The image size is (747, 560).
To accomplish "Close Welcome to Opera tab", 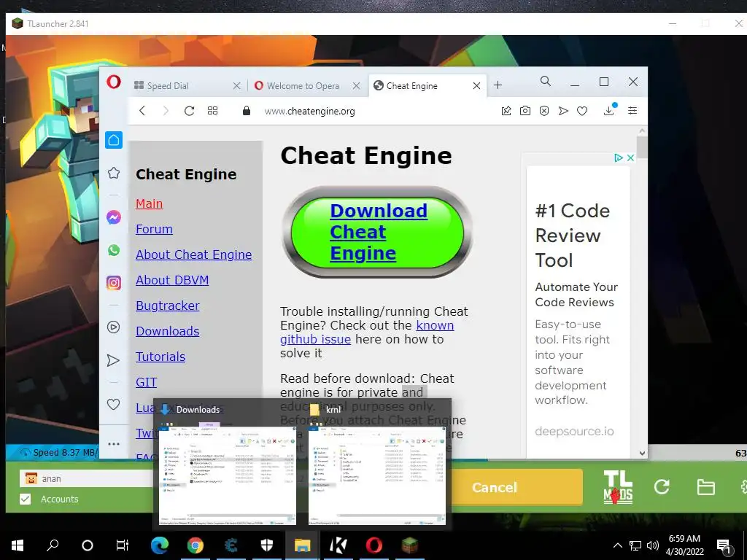I will (356, 86).
